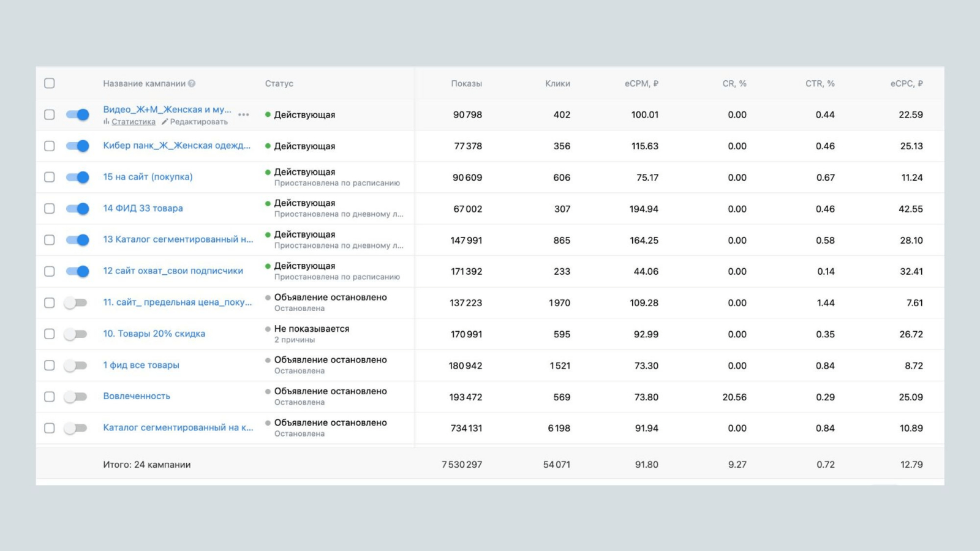The height and width of the screenshot is (551, 980).
Task: Click Редактировать under the Видео campaign
Action: click(195, 122)
